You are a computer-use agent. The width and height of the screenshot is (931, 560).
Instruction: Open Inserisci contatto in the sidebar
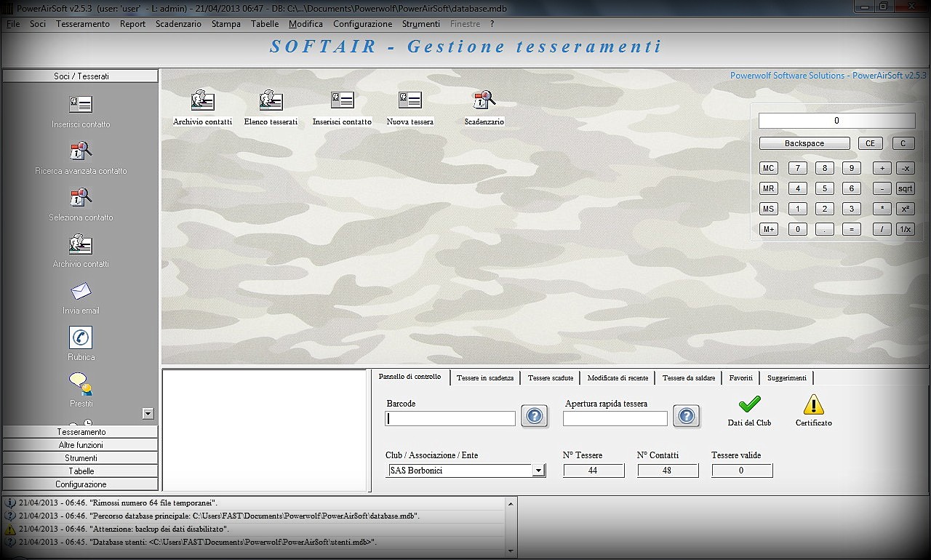81,105
